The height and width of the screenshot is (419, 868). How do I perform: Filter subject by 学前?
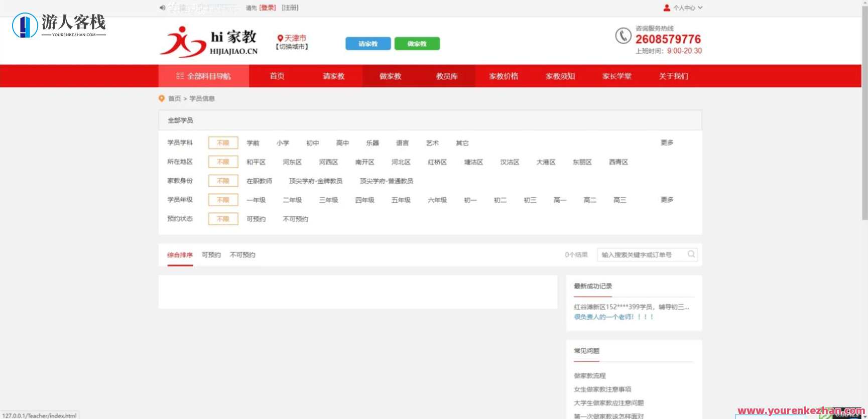[253, 143]
